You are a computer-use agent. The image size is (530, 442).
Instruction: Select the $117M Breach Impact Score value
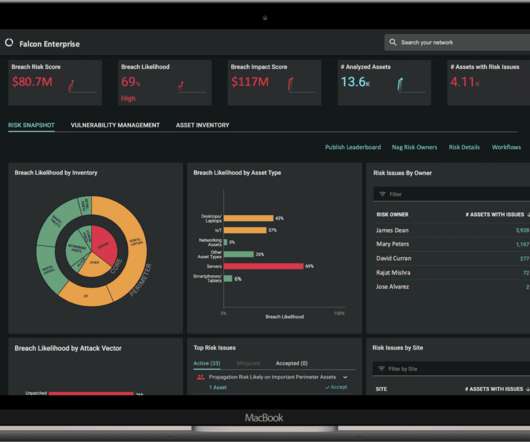[x=250, y=82]
